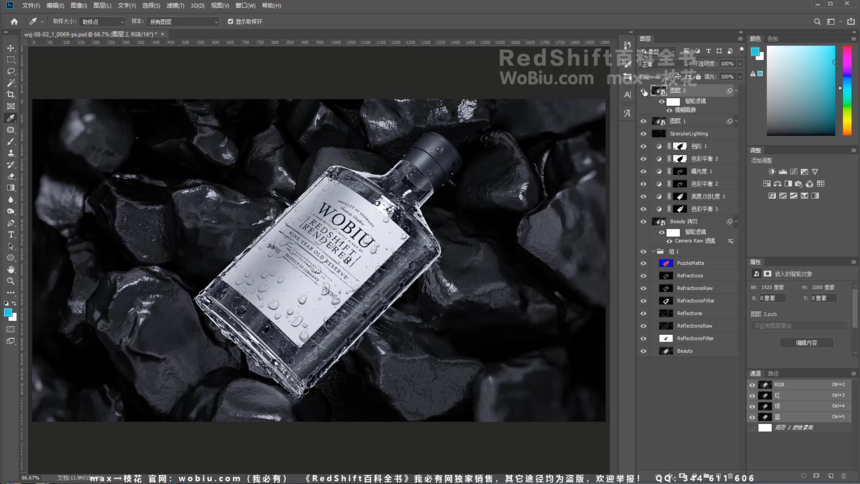Select the Lasso tool
The width and height of the screenshot is (860, 484).
pos(10,71)
